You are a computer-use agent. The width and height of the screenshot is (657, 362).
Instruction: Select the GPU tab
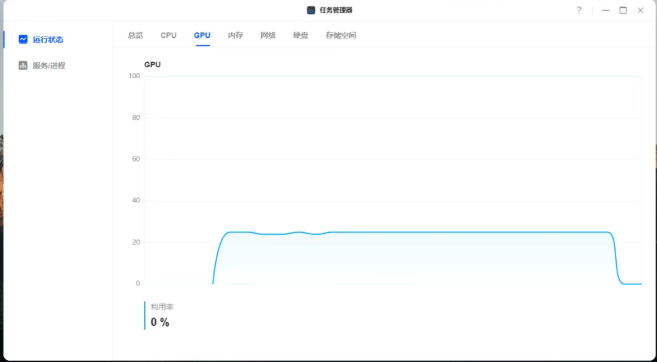[x=202, y=35]
